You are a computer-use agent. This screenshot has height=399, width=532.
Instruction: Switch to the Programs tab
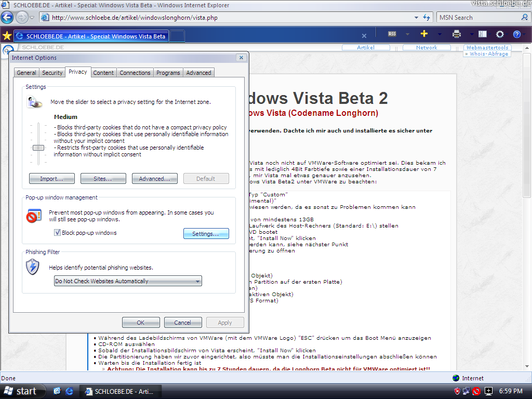[x=168, y=73]
